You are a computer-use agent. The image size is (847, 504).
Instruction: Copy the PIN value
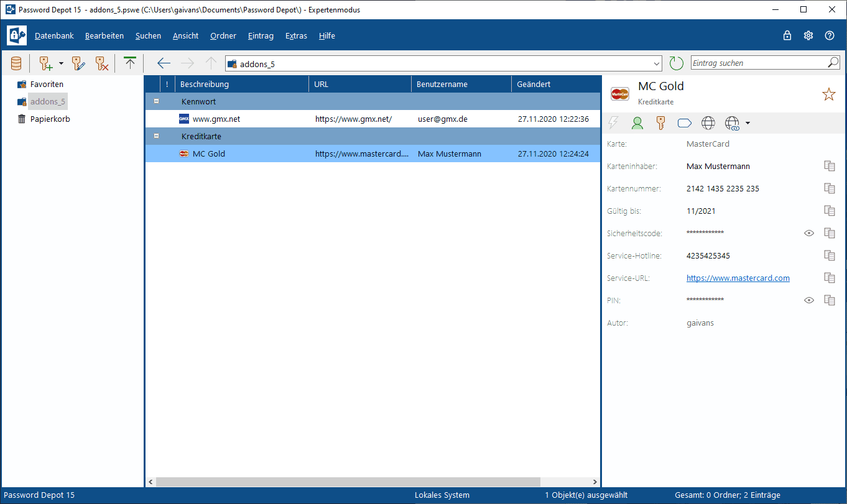[829, 300]
